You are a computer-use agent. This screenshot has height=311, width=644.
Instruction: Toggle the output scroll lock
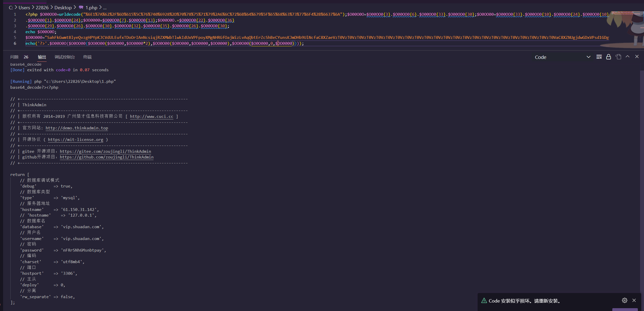[608, 57]
